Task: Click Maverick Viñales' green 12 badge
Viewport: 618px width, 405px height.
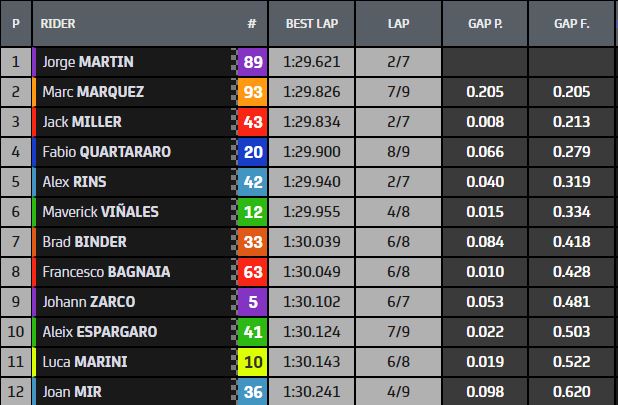Action: tap(253, 212)
